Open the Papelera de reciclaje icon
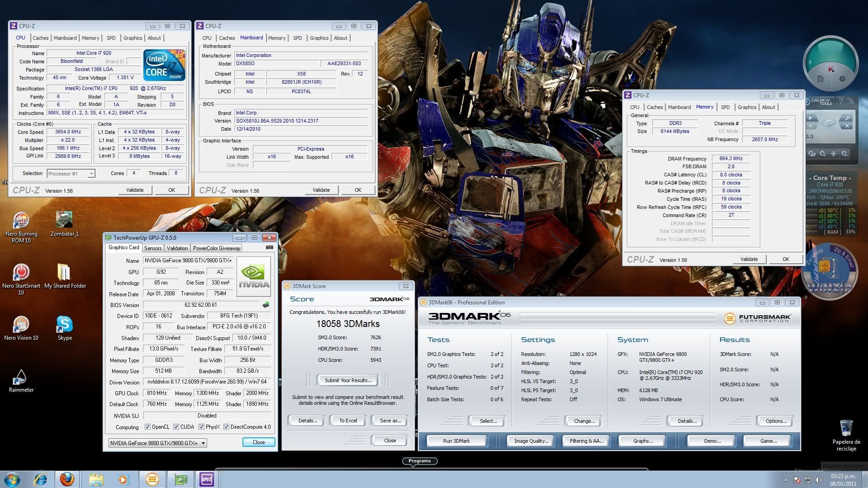 pos(846,435)
